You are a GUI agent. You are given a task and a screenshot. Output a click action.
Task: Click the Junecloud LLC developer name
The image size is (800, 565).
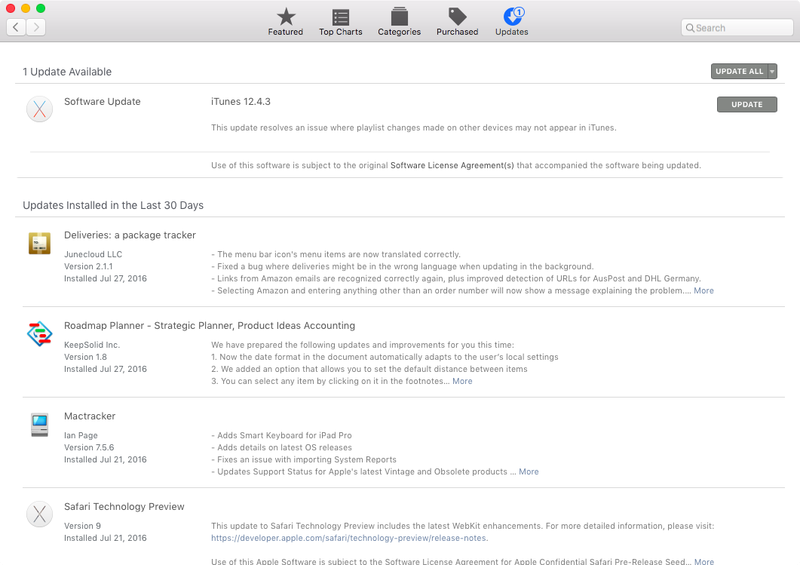[x=93, y=254]
